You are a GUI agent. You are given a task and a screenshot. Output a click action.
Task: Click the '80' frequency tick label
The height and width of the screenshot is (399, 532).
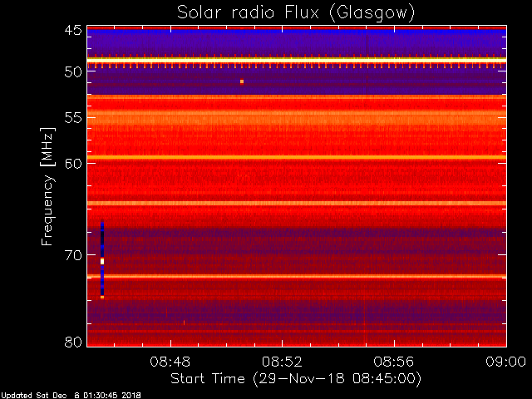coord(73,342)
